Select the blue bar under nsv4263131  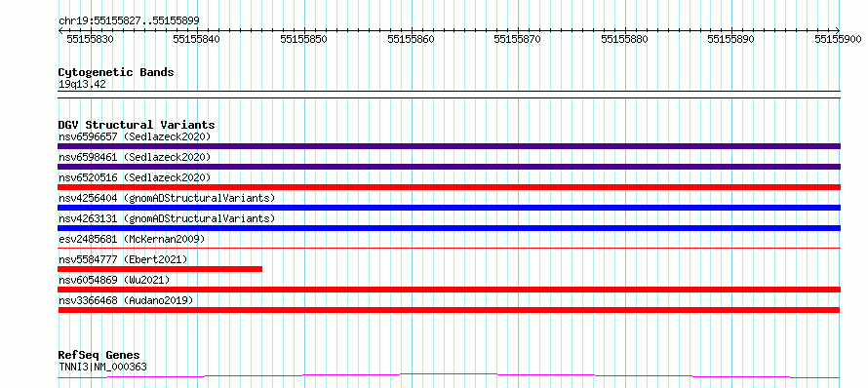click(449, 228)
